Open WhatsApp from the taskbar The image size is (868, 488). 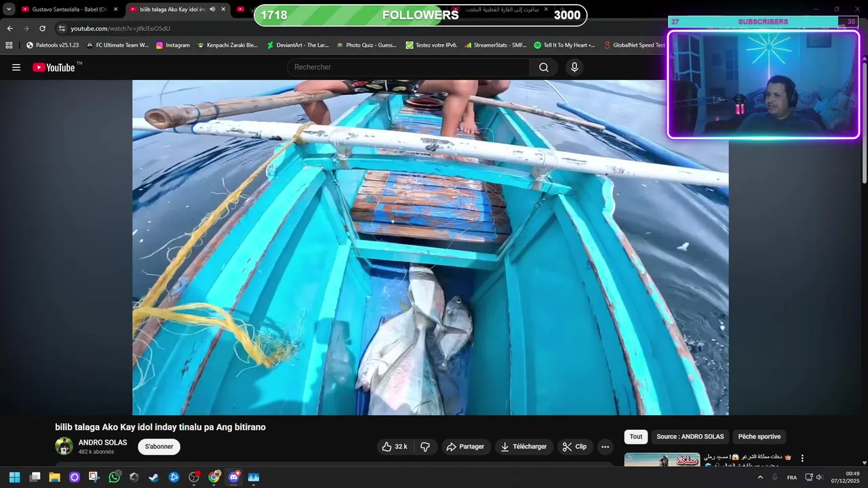(x=115, y=477)
